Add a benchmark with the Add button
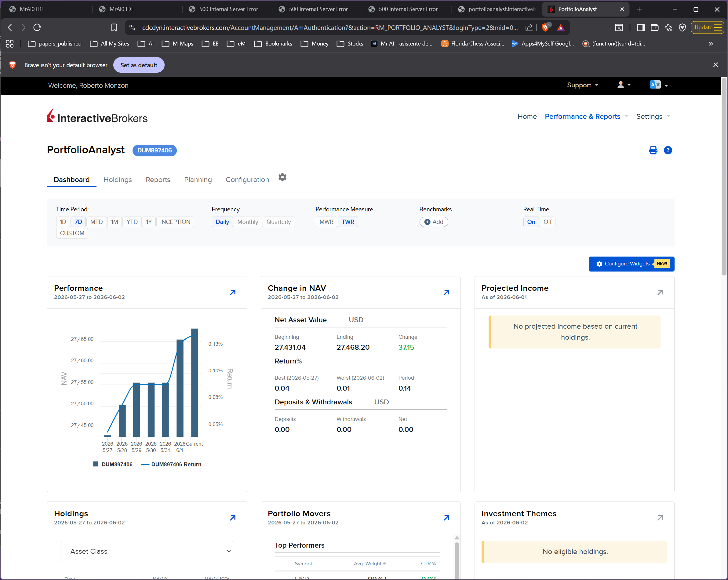This screenshot has width=728, height=580. pos(434,222)
